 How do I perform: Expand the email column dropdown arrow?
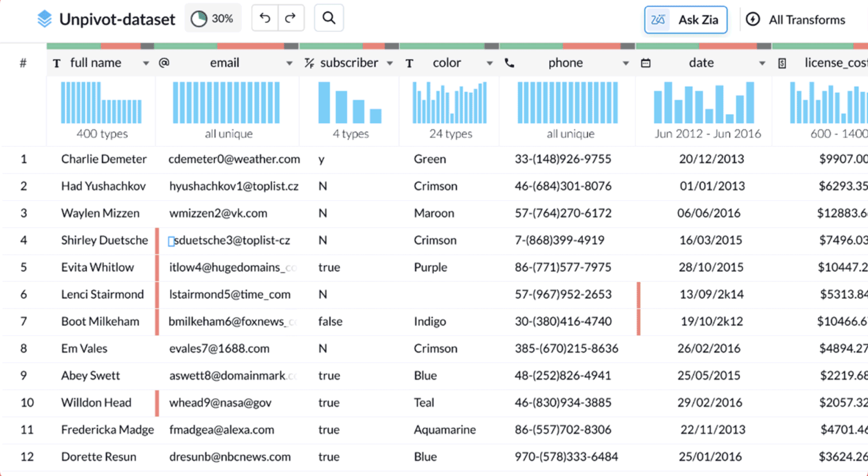pyautogui.click(x=290, y=63)
